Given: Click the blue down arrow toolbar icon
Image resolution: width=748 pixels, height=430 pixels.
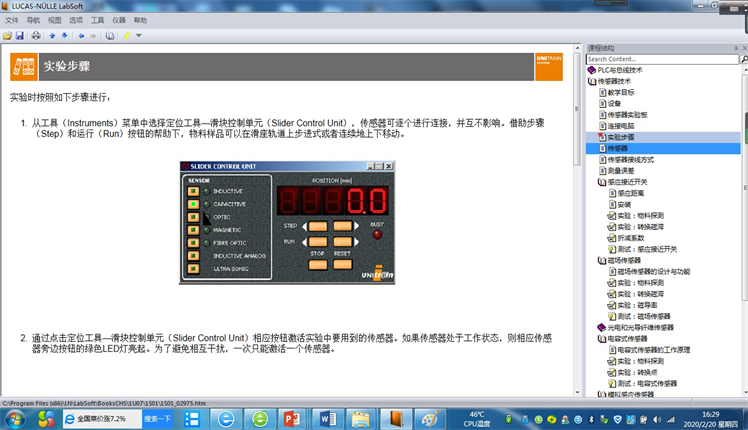Looking at the screenshot, I should 64,35.
